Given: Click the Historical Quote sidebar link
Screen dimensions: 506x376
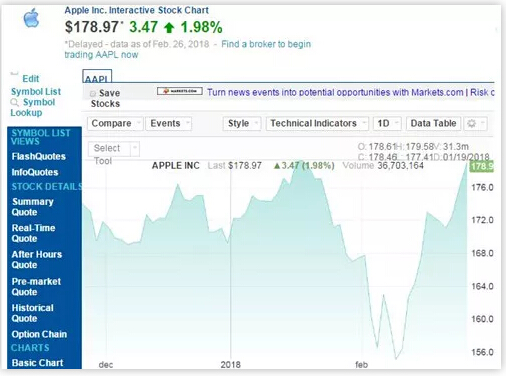Looking at the screenshot, I should tap(32, 313).
